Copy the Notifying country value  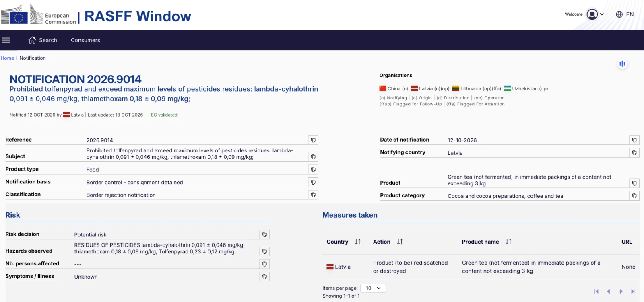[x=634, y=153]
